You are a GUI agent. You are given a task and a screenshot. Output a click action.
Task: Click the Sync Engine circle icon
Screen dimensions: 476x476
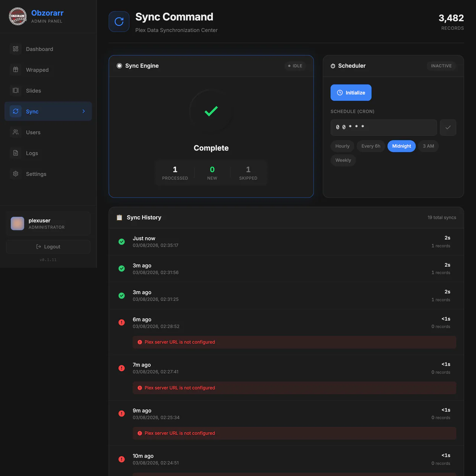click(119, 66)
